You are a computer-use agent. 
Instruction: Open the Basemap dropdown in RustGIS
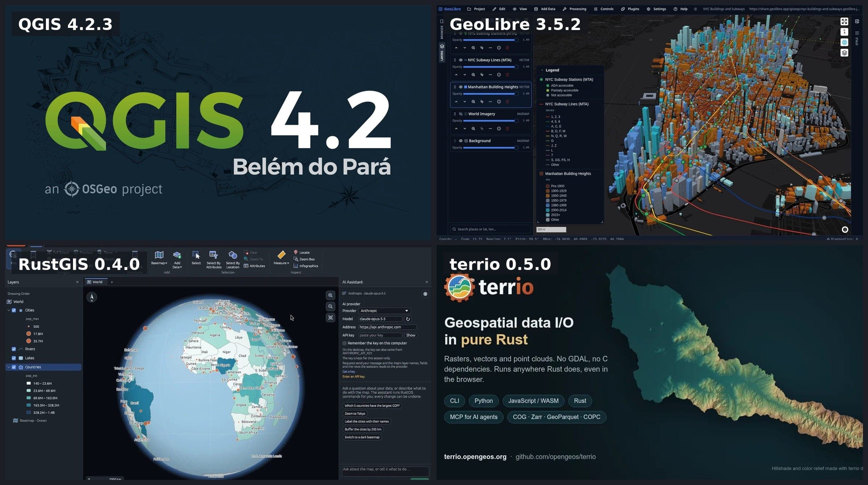coord(159,258)
